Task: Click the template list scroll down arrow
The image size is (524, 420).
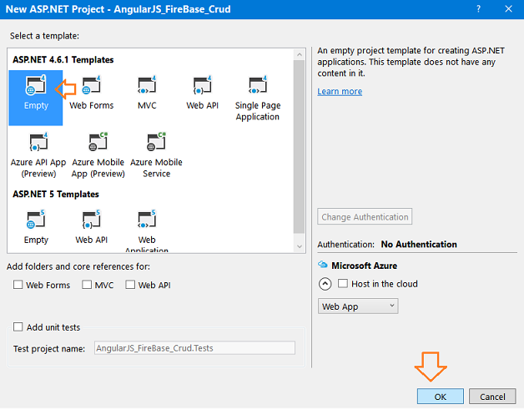Action: pos(299,247)
